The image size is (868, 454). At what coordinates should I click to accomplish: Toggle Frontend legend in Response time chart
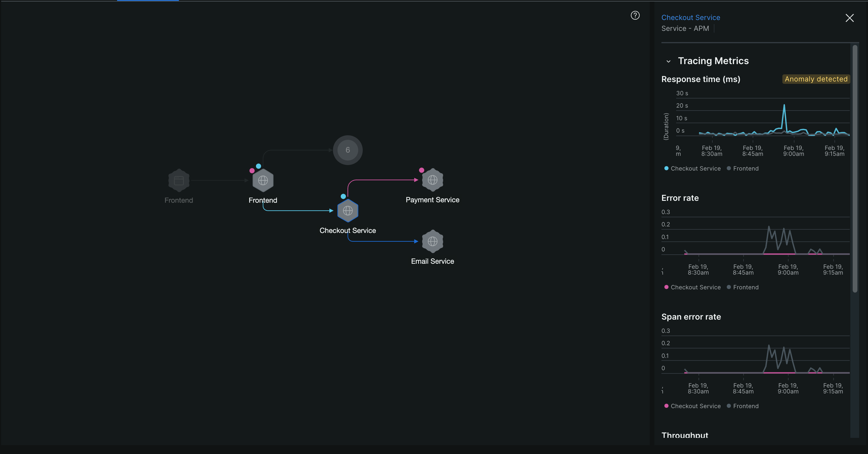(743, 168)
